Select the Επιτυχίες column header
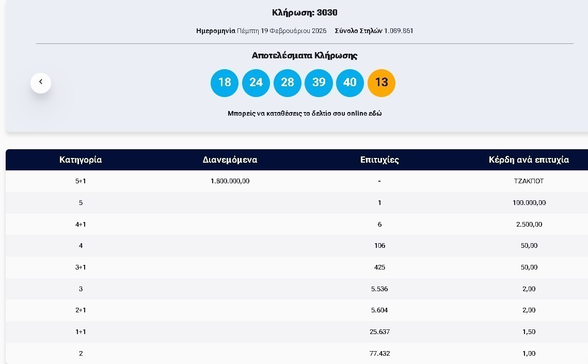This screenshot has height=364, width=588. (379, 160)
